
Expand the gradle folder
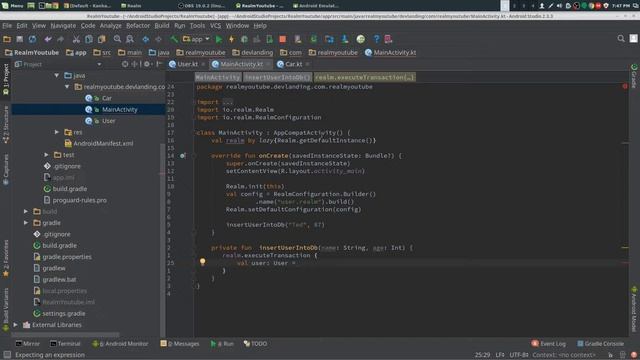click(x=26, y=223)
